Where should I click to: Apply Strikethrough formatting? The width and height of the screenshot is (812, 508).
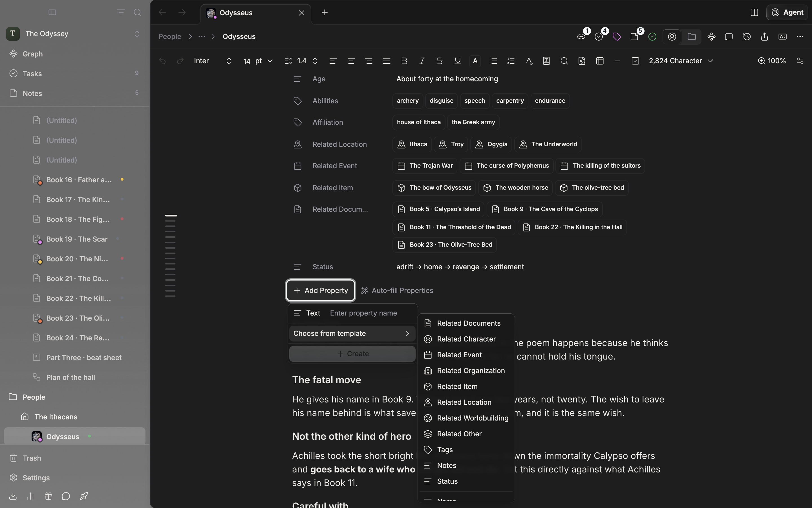(440, 61)
